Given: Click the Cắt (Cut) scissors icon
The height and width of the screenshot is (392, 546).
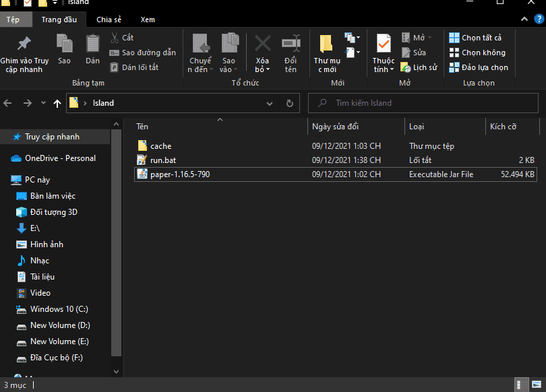Looking at the screenshot, I should [x=115, y=38].
